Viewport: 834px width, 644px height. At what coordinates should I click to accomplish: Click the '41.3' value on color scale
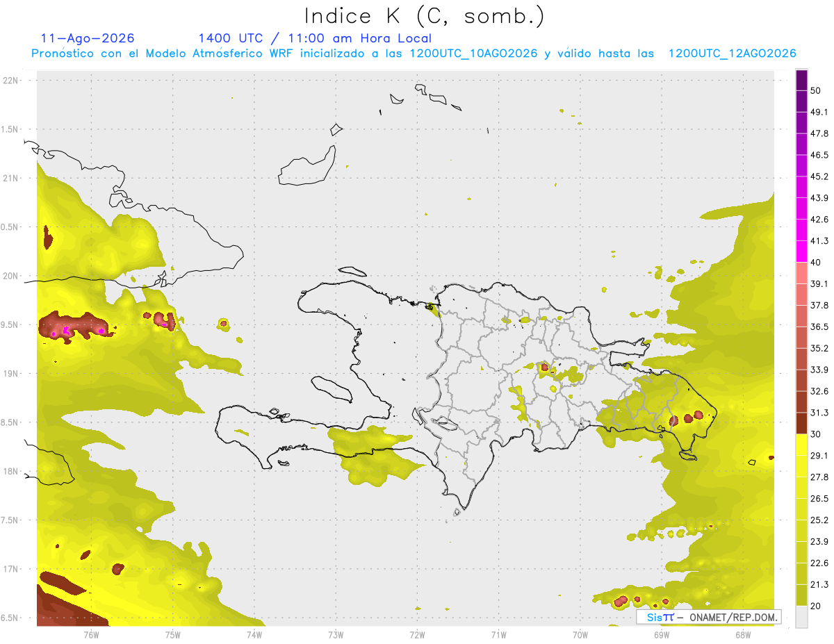[819, 241]
